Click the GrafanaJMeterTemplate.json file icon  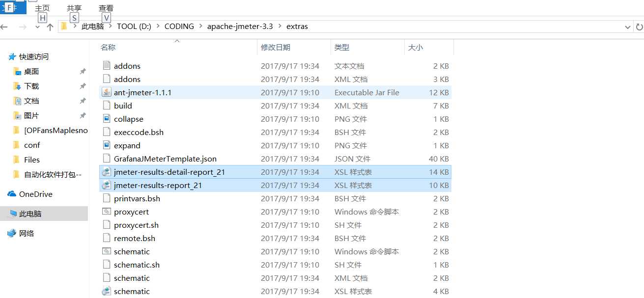pyautogui.click(x=106, y=159)
